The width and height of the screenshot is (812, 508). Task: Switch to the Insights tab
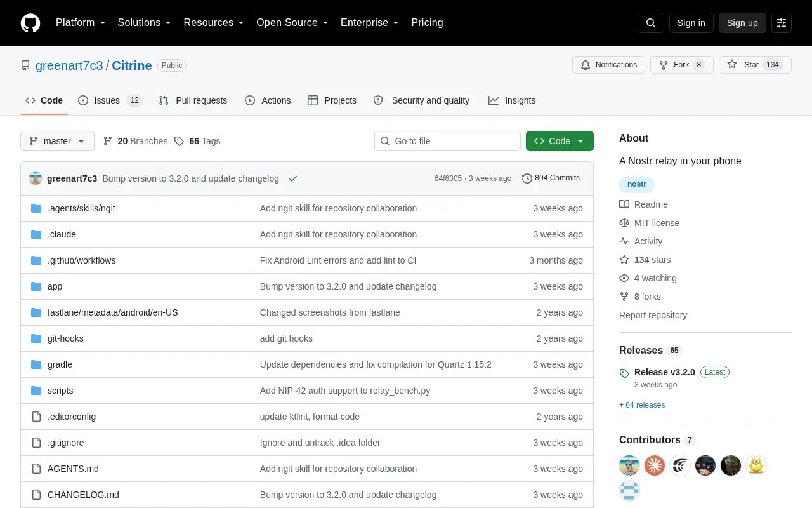pyautogui.click(x=512, y=100)
